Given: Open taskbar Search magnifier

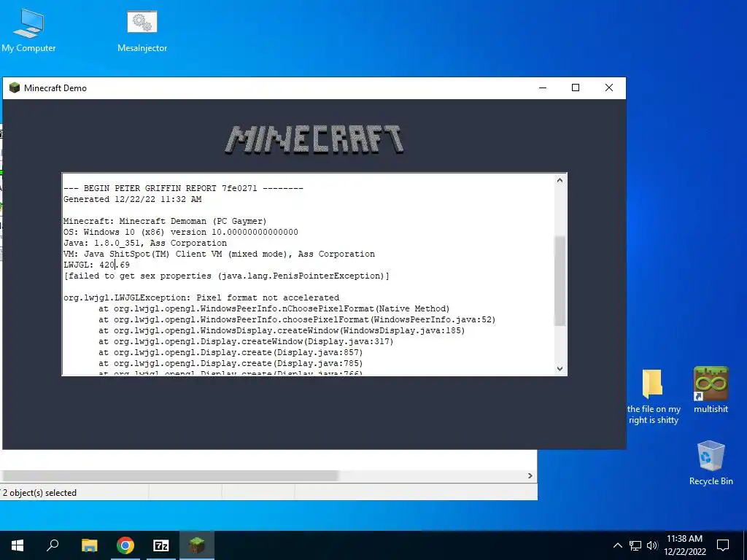Looking at the screenshot, I should (53, 545).
